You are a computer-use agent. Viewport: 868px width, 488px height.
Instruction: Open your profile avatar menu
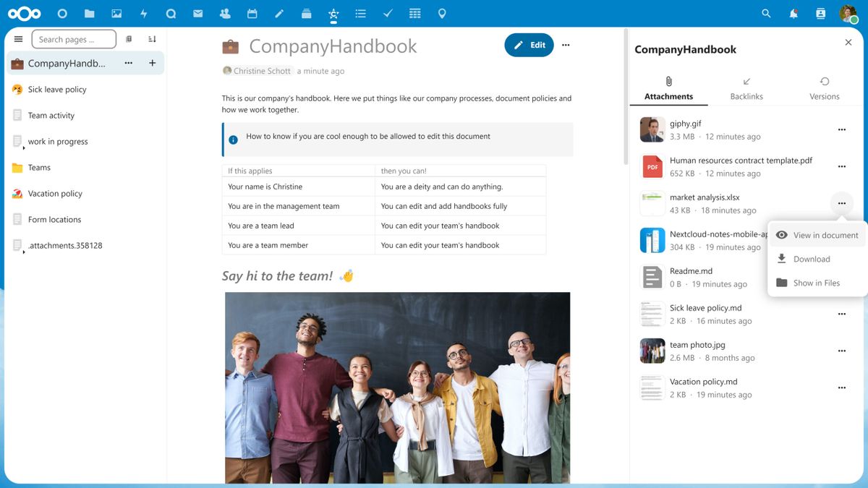(848, 13)
